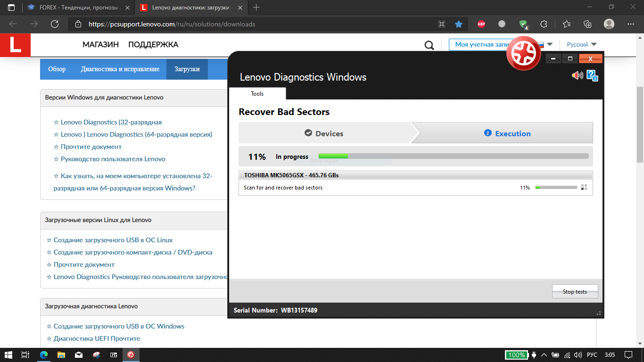
Task: Open the Edge Extensions puzzle icon
Action: [x=544, y=24]
